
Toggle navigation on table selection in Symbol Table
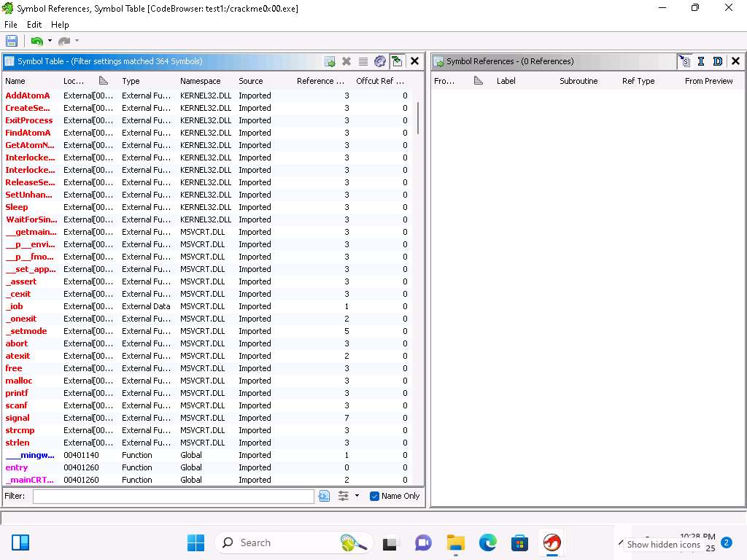point(396,61)
